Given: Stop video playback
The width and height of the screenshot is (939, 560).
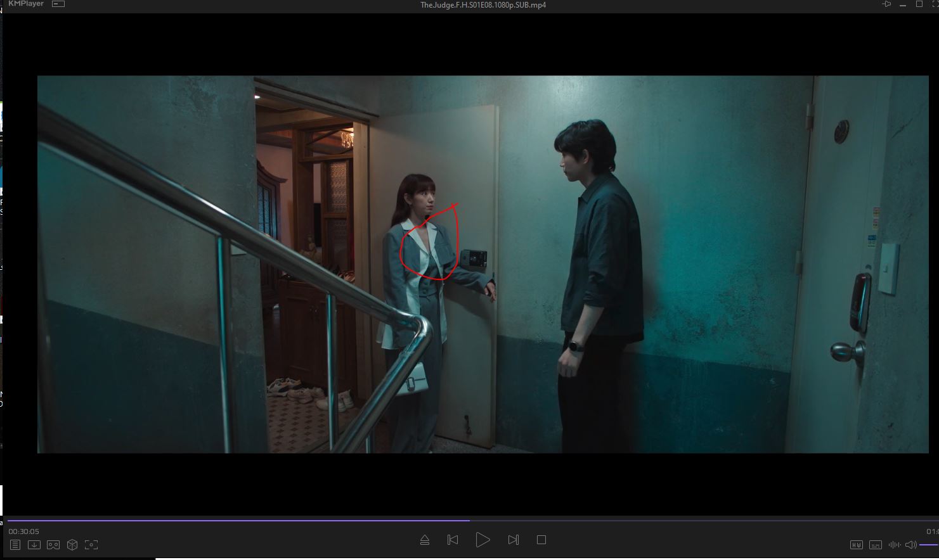Looking at the screenshot, I should point(541,540).
